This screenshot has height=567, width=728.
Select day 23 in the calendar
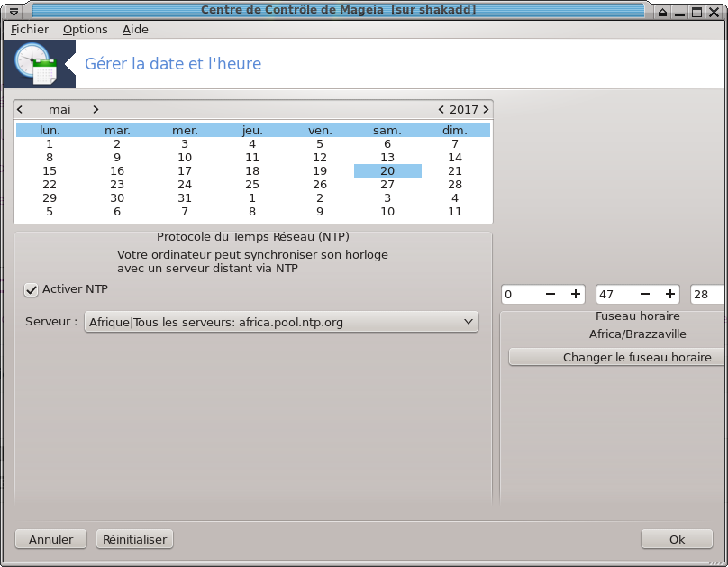pos(117,185)
